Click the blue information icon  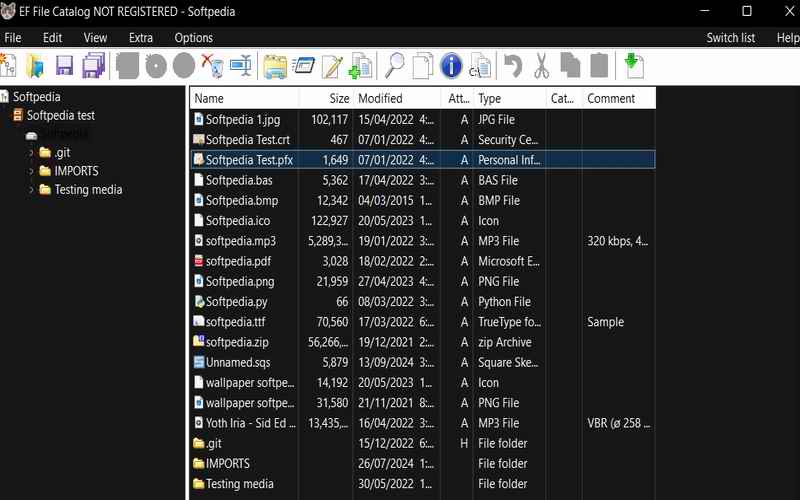451,66
